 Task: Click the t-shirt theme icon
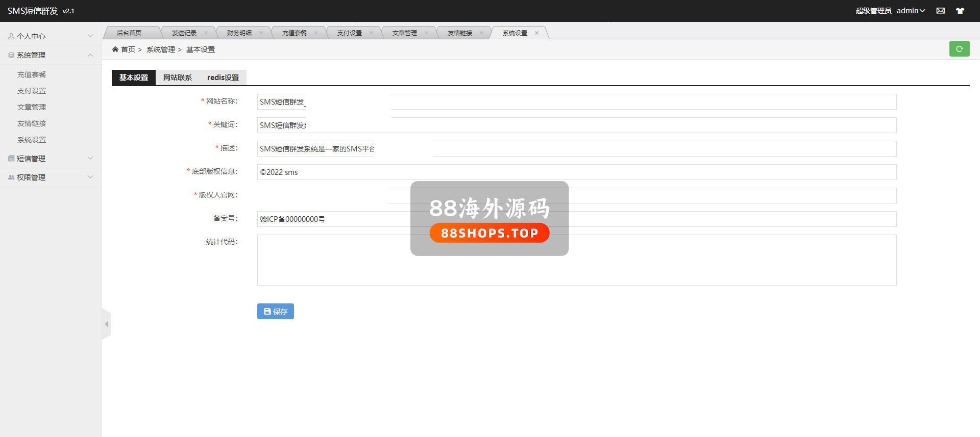(x=960, y=11)
